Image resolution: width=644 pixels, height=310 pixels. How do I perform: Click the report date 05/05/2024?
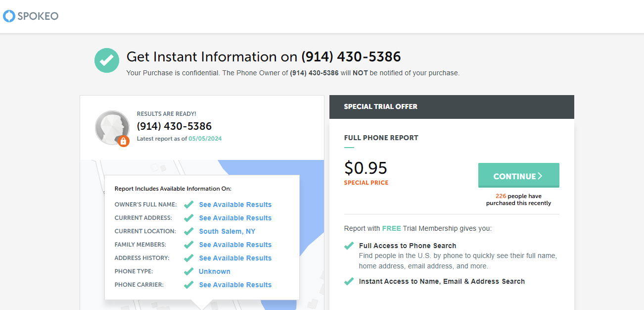click(205, 139)
